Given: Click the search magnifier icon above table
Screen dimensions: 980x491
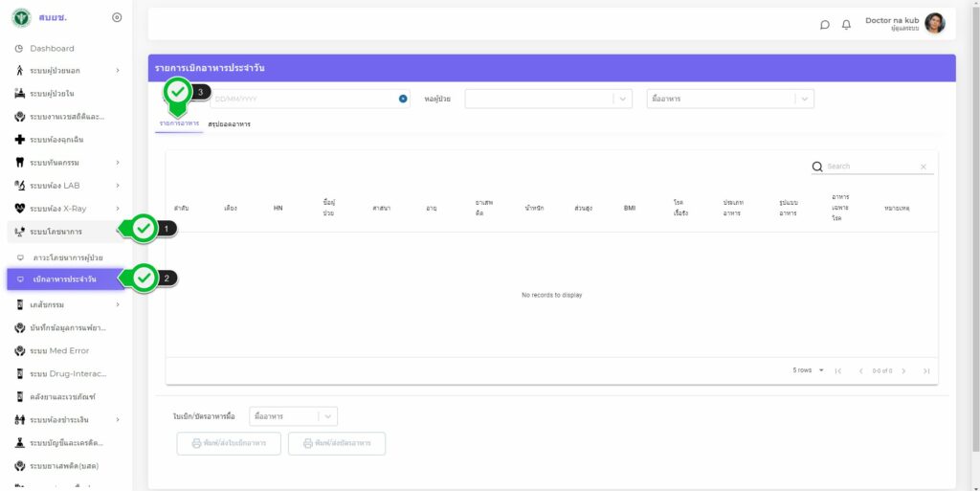Looking at the screenshot, I should (x=817, y=167).
